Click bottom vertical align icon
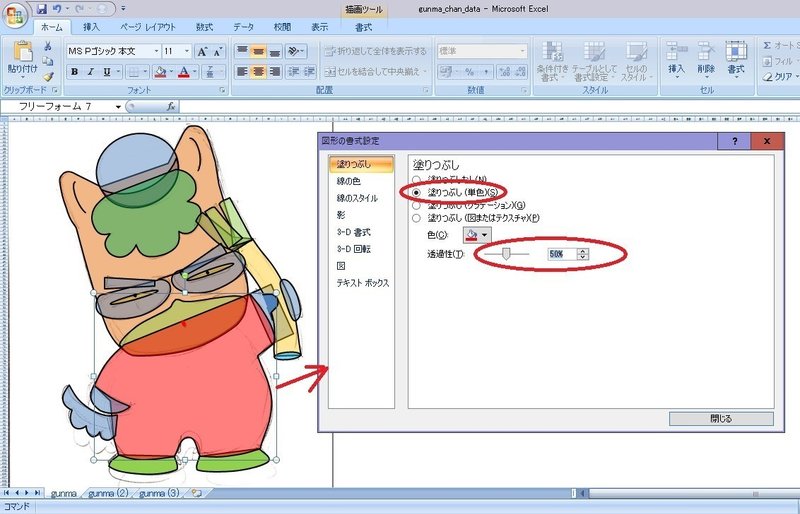This screenshot has width=800, height=514. (x=274, y=51)
